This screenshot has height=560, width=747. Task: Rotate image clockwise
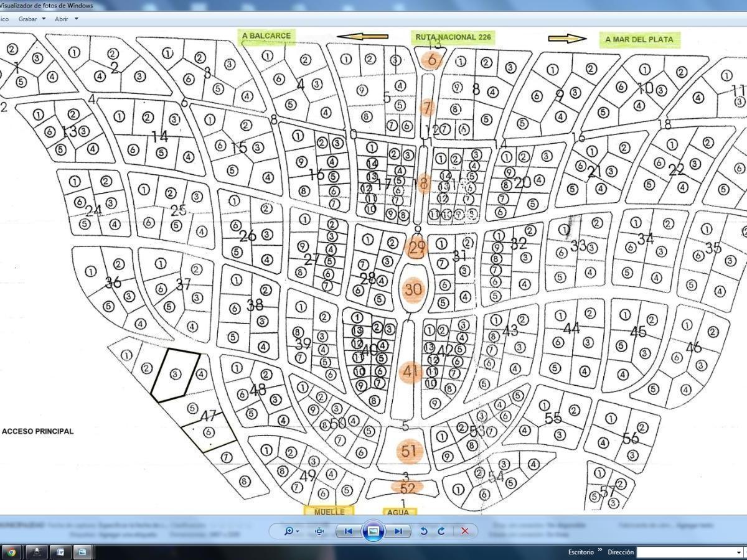[x=441, y=531]
